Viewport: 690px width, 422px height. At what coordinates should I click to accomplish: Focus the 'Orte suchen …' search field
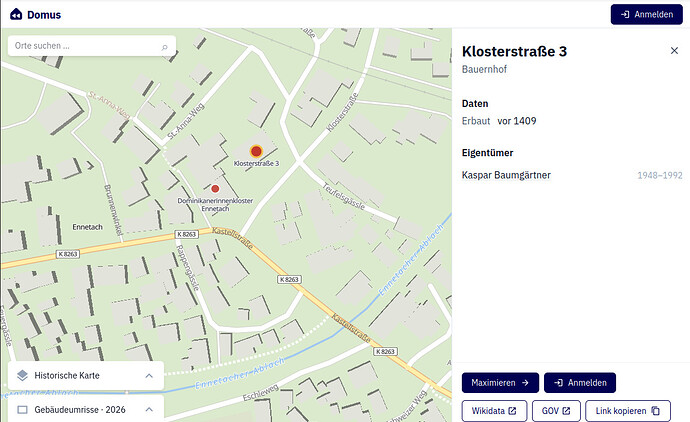92,46
